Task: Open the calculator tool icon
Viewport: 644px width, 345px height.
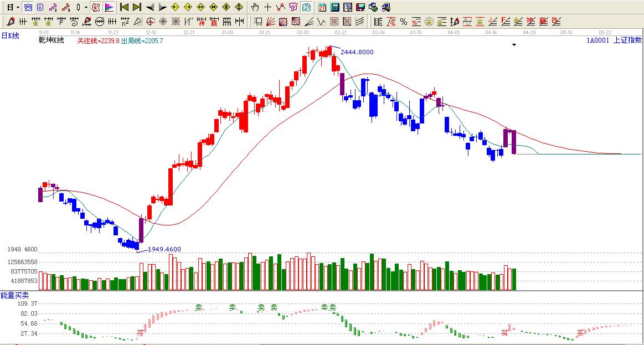Action: coord(334,7)
